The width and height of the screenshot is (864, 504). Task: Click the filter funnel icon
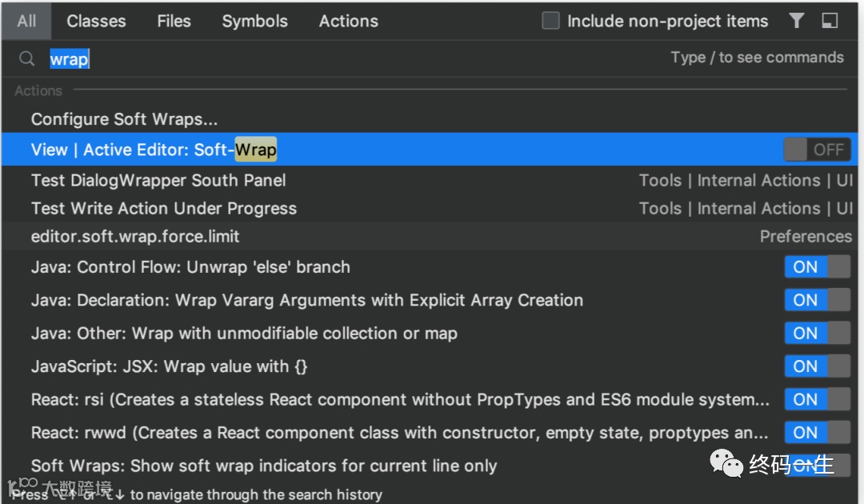[796, 21]
